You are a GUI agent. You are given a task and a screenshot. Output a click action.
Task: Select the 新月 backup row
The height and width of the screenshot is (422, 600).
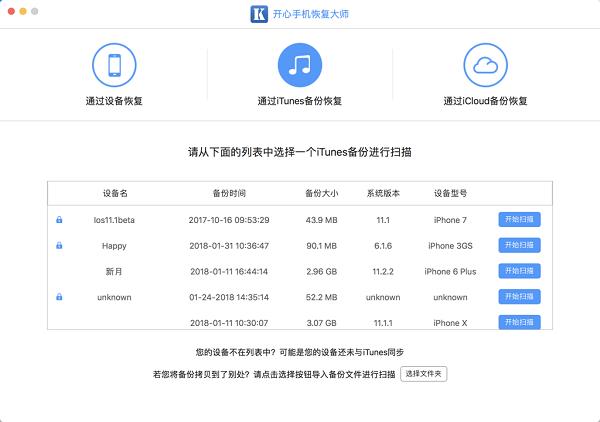click(114, 271)
